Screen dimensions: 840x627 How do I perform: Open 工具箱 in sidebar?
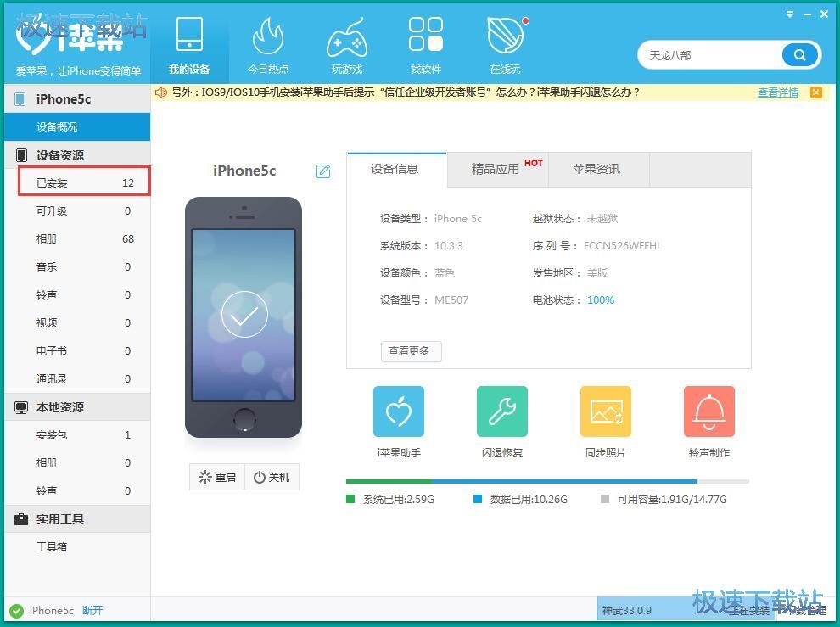[x=77, y=546]
